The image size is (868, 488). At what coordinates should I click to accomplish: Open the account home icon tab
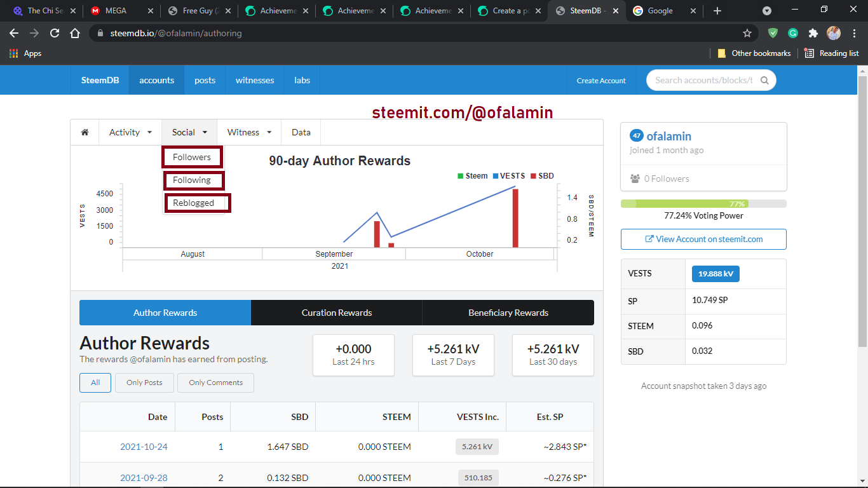pyautogui.click(x=85, y=132)
